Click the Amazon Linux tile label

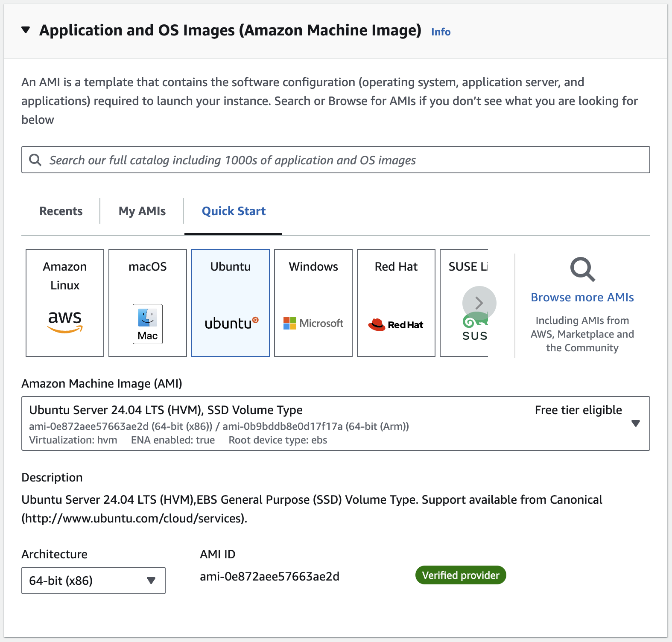(x=65, y=276)
